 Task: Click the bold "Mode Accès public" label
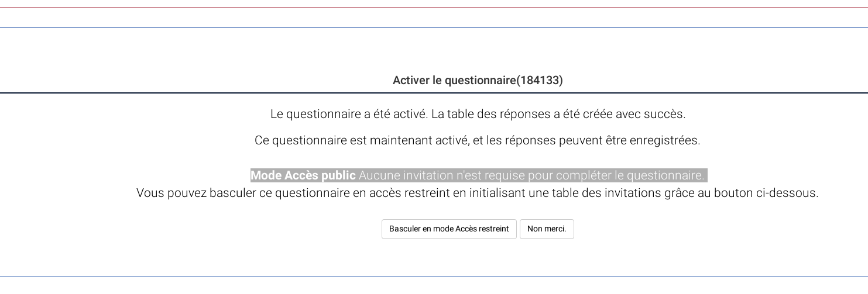(x=303, y=176)
